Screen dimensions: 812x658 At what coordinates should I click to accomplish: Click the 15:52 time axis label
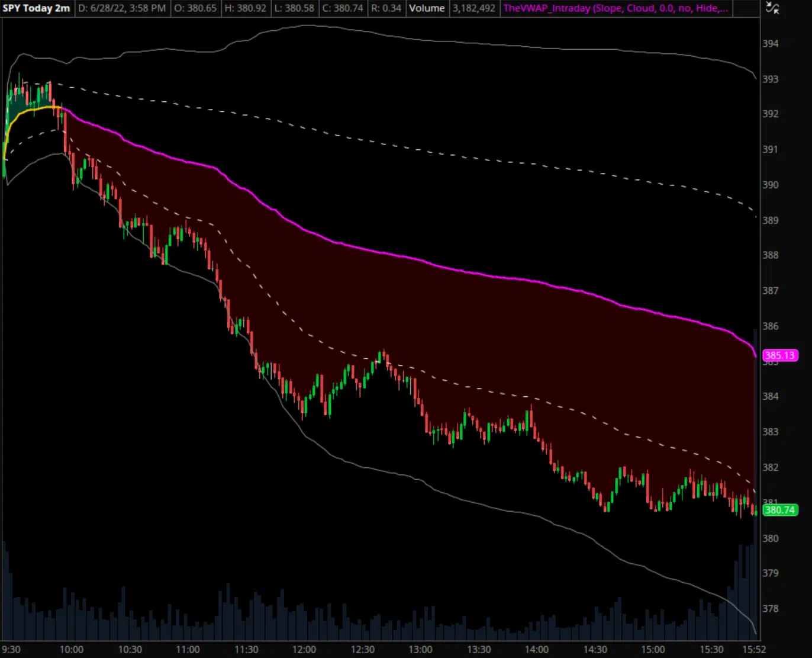point(754,650)
